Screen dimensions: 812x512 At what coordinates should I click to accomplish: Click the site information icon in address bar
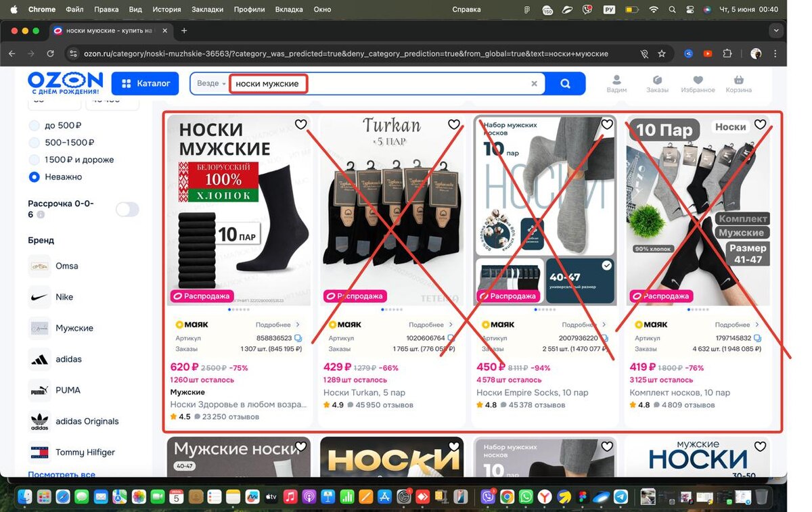pos(74,53)
